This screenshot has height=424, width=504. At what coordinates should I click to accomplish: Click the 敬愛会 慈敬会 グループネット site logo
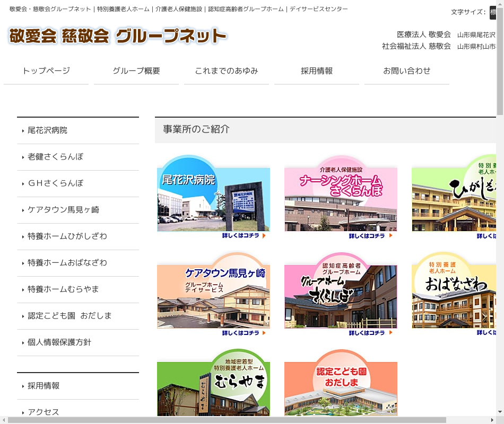click(118, 36)
